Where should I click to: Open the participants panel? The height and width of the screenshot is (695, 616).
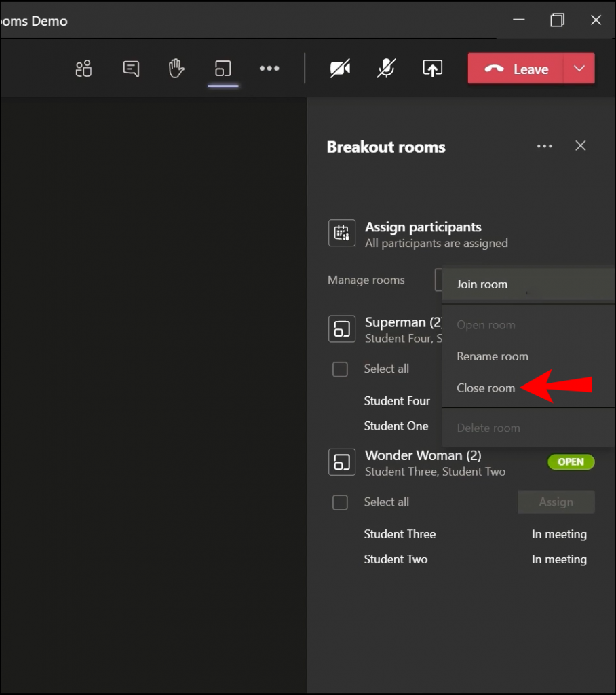tap(83, 68)
